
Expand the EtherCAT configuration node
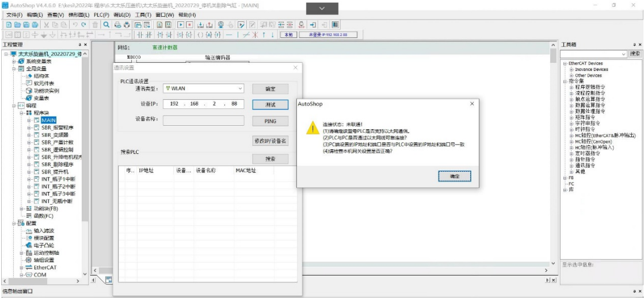click(22, 267)
